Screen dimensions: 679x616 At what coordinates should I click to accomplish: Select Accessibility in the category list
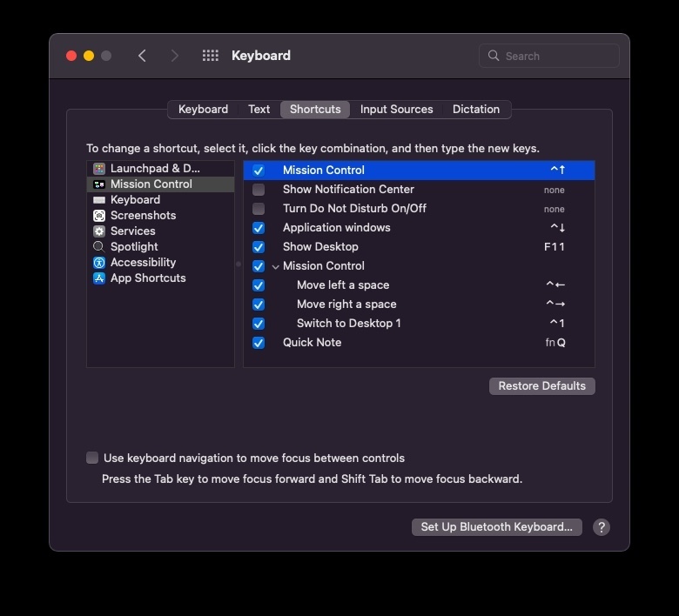161,263
